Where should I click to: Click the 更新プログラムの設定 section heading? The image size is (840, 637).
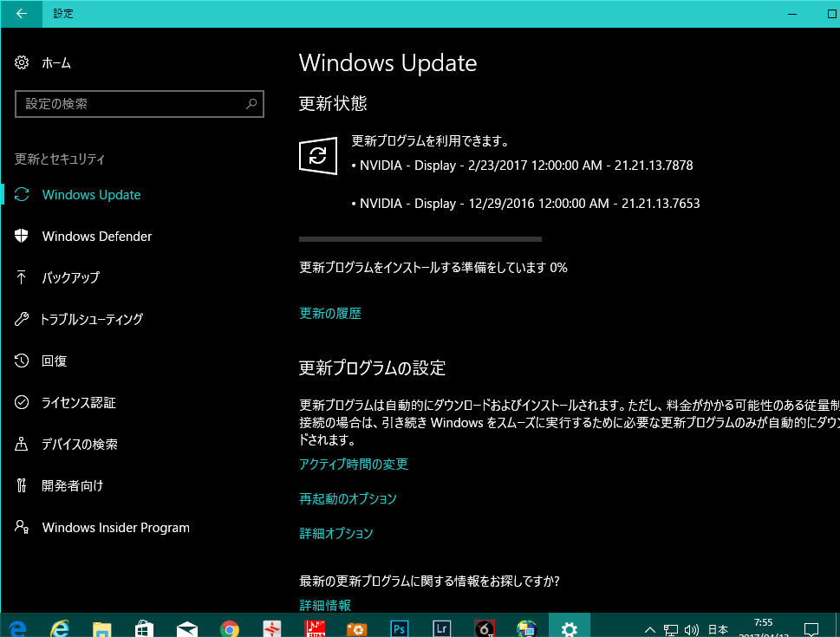(372, 368)
